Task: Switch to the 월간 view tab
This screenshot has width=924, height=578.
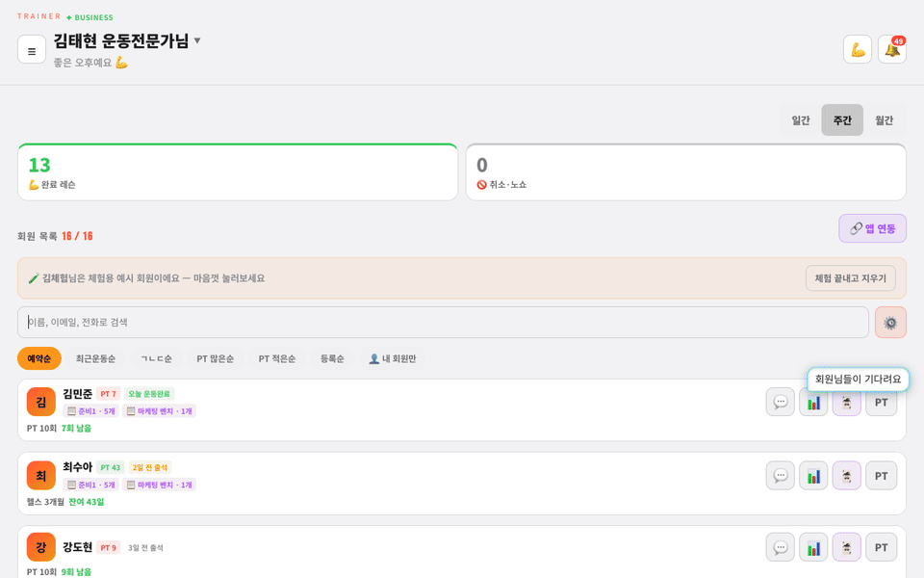Action: pyautogui.click(x=884, y=120)
